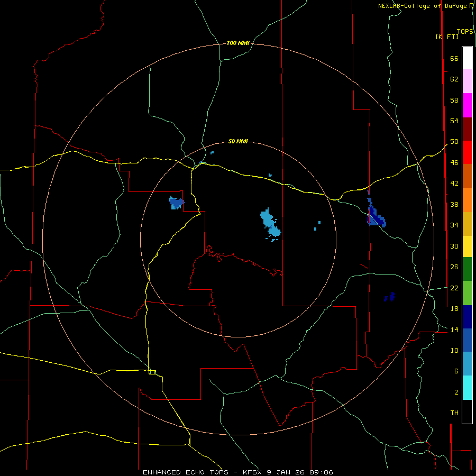
Task: Pick the light orange legend swatch
Action: [467, 200]
